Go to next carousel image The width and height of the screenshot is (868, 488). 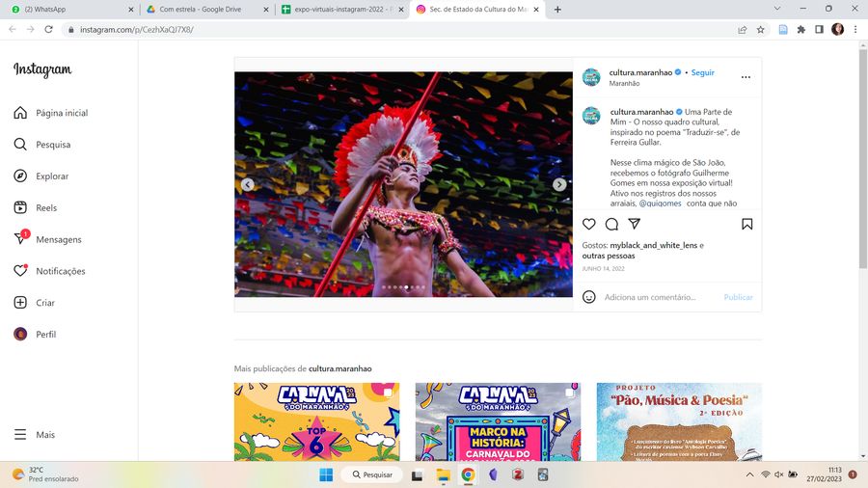click(559, 184)
